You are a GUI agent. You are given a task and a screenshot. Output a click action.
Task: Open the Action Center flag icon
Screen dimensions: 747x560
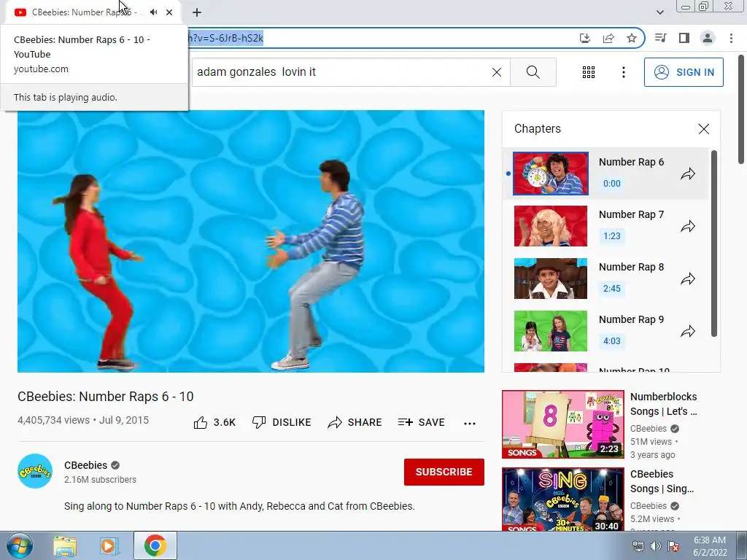(673, 546)
